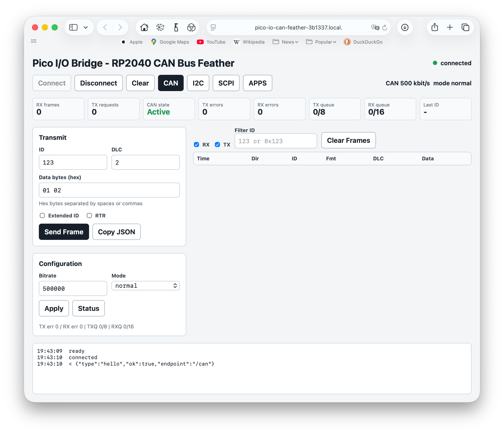Uncheck the TX frames filter checkbox
Viewport: 504px width, 434px height.
(x=217, y=145)
